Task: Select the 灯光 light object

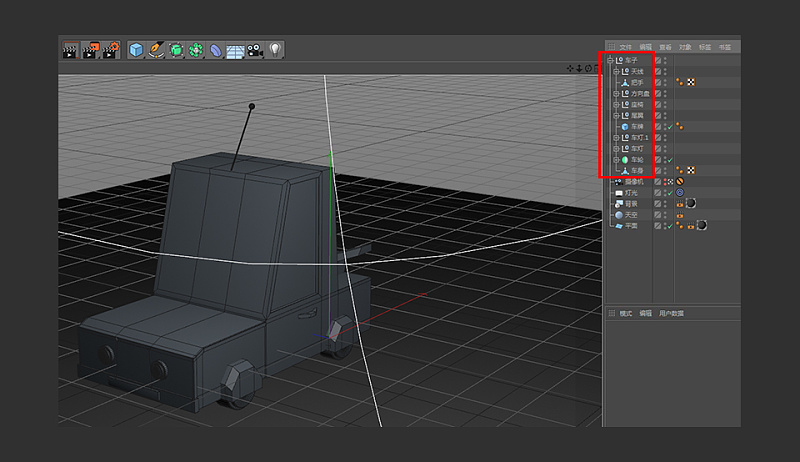Action: pos(631,193)
